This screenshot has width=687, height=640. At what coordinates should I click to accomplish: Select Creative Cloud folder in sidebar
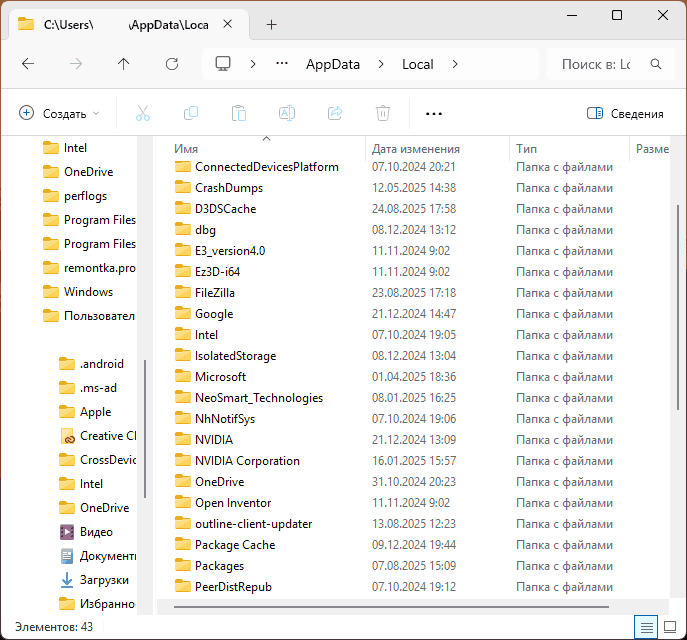pos(98,436)
